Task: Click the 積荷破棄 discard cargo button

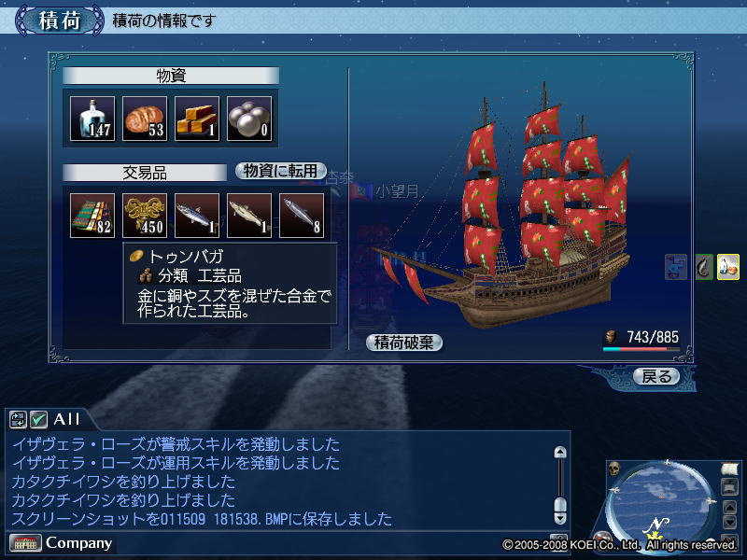Action: click(x=404, y=343)
